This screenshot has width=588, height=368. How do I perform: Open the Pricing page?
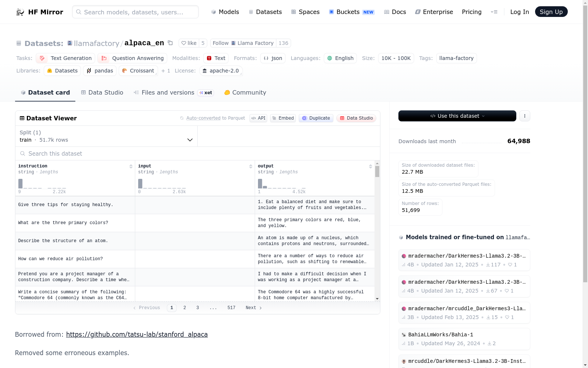[x=472, y=12]
